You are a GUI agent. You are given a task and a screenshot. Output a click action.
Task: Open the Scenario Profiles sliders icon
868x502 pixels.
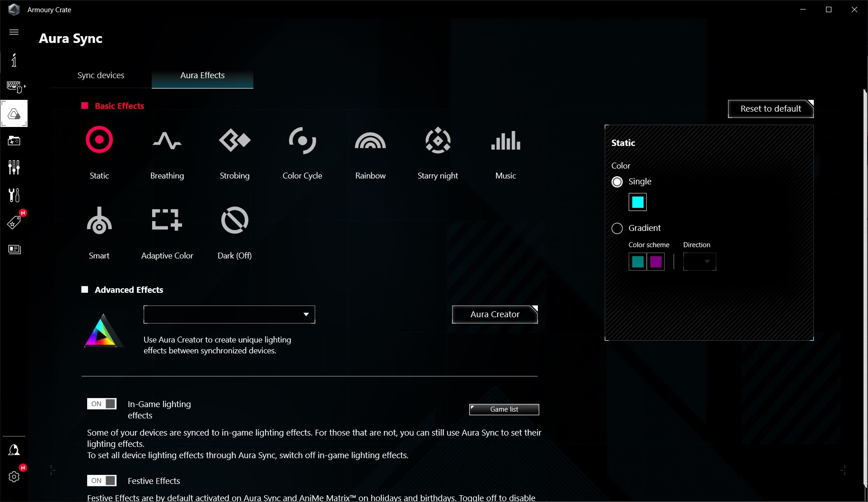(14, 168)
